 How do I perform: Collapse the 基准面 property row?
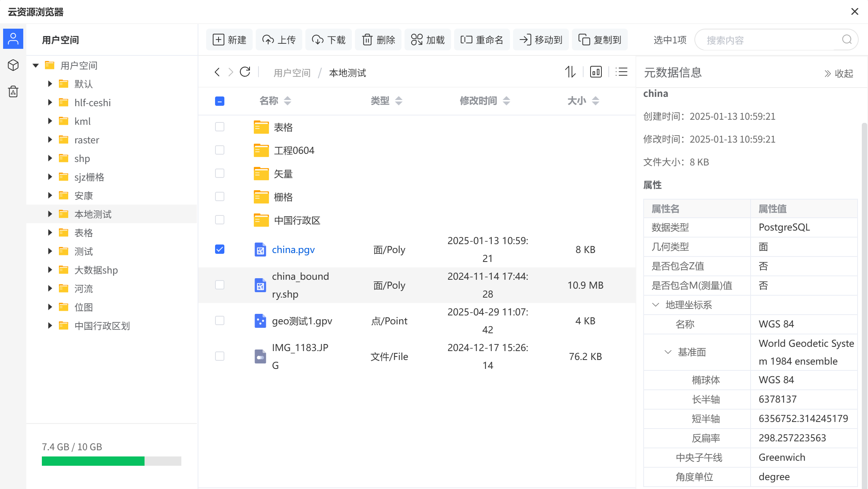(668, 352)
